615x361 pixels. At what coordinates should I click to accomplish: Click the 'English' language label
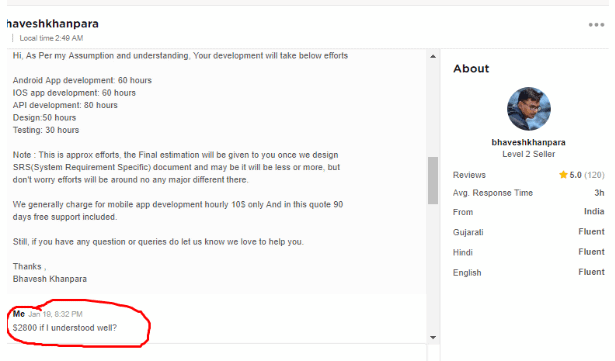[467, 273]
